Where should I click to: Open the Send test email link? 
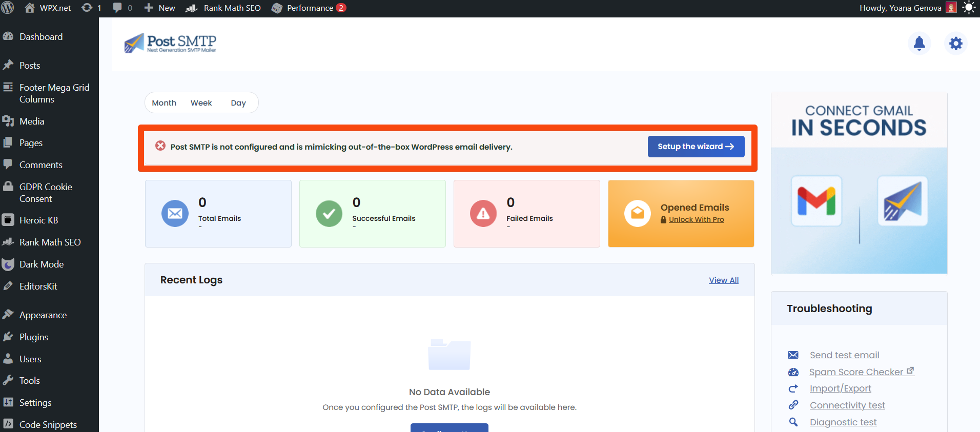(x=844, y=355)
